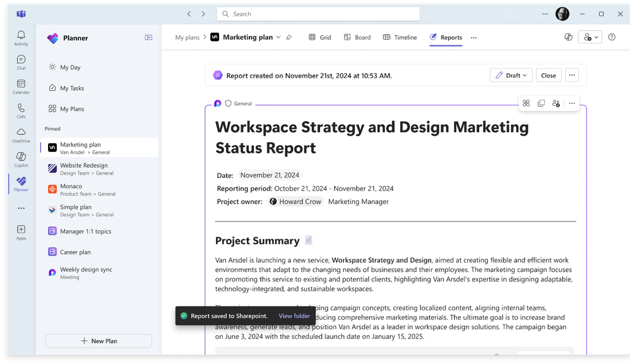The width and height of the screenshot is (630, 364).
Task: Open My Tasks in Planner
Action: click(66, 88)
